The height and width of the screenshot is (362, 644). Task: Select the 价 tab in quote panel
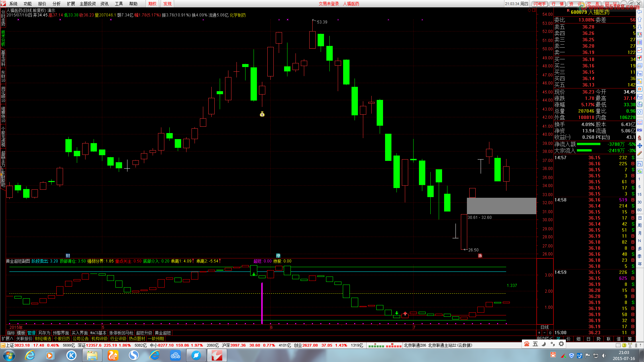[x=568, y=339]
